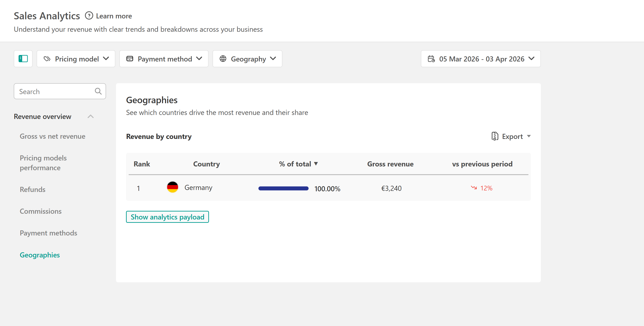The image size is (644, 326).
Task: Click the red downward trend arrow
Action: (x=473, y=188)
